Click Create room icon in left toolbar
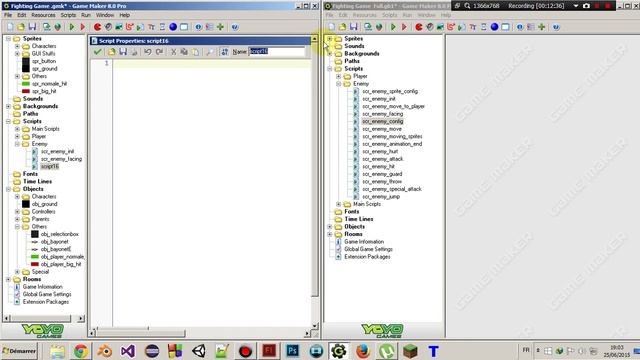The image size is (640, 360). [184, 27]
